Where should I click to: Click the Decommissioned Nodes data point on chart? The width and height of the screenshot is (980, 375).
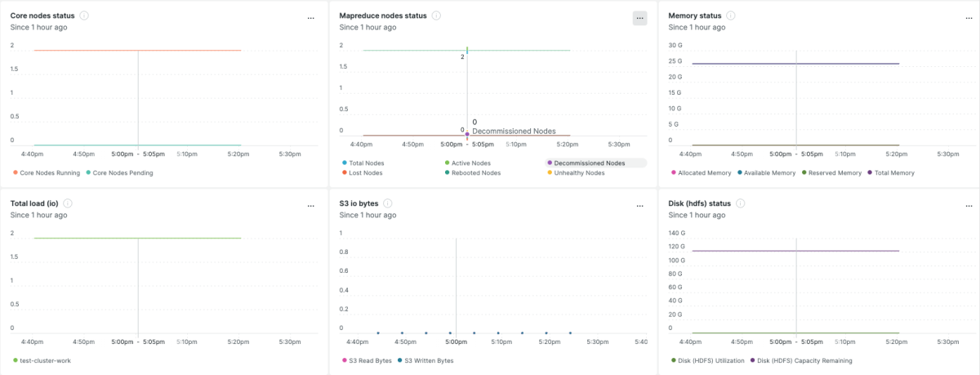tap(467, 135)
